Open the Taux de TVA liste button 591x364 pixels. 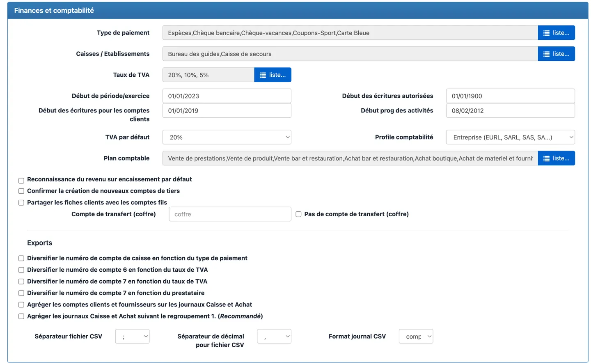(273, 75)
